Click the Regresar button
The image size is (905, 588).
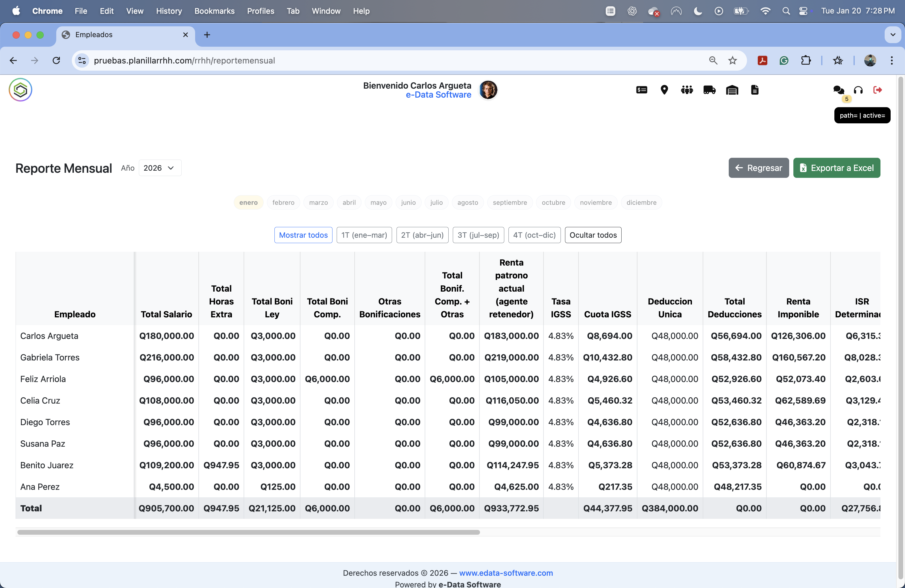tap(759, 168)
